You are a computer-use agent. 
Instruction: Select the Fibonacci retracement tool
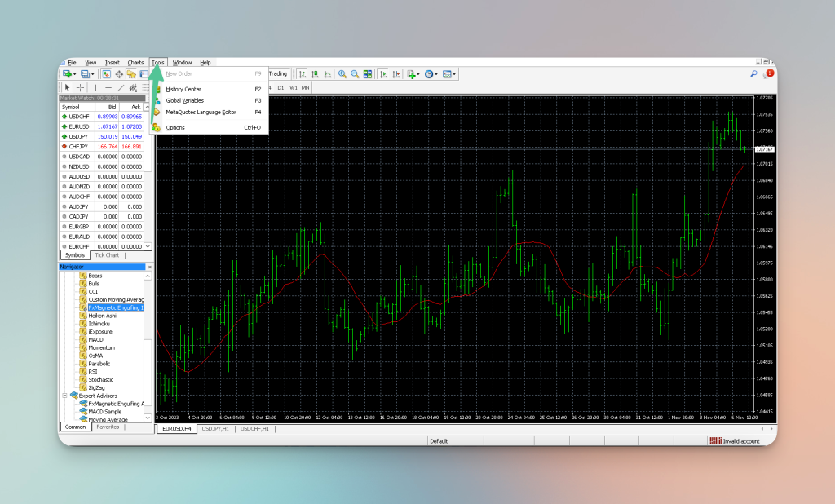(x=145, y=86)
